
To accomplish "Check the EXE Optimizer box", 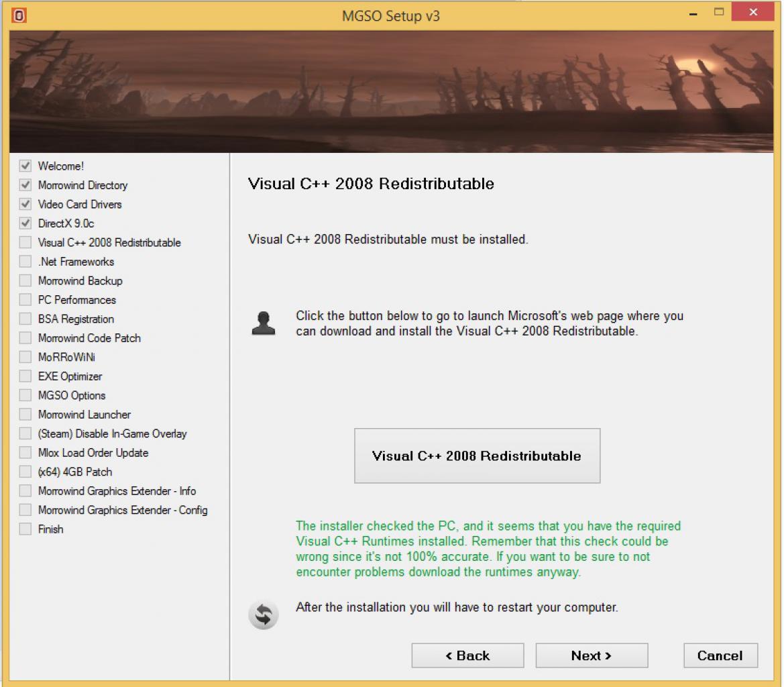I will 25,376.
